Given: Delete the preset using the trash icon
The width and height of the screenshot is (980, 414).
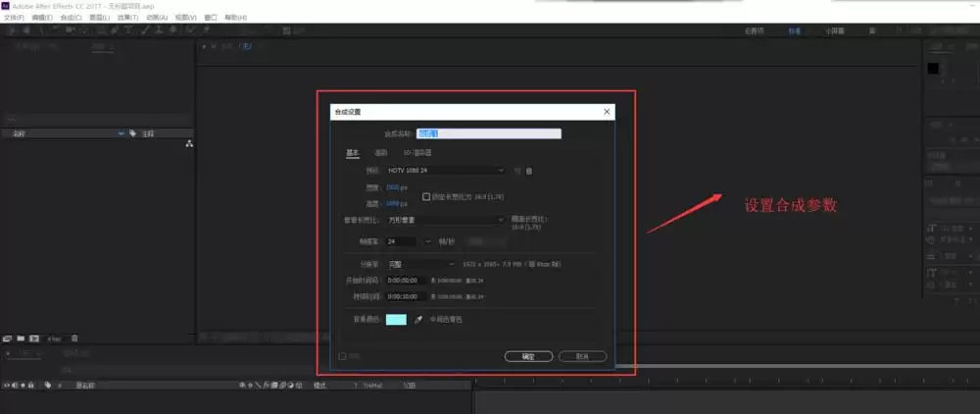Looking at the screenshot, I should pos(529,171).
